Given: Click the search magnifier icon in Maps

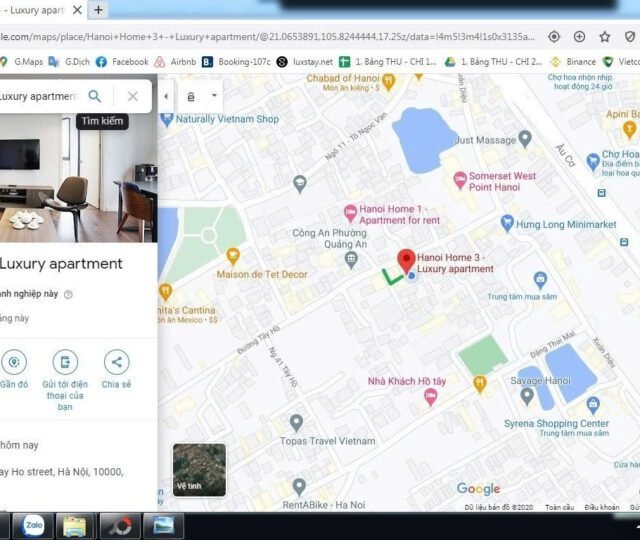Looking at the screenshot, I should pyautogui.click(x=94, y=96).
